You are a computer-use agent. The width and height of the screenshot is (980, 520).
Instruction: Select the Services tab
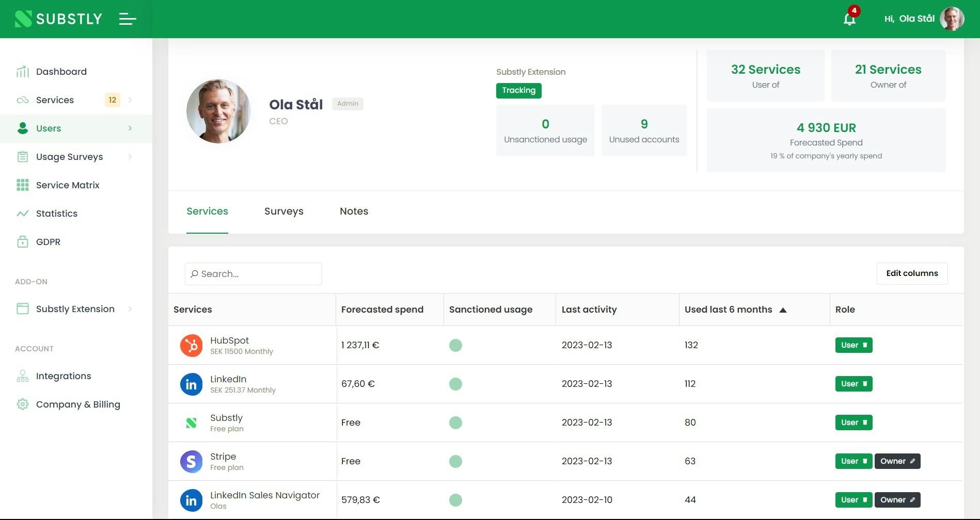[x=207, y=212]
